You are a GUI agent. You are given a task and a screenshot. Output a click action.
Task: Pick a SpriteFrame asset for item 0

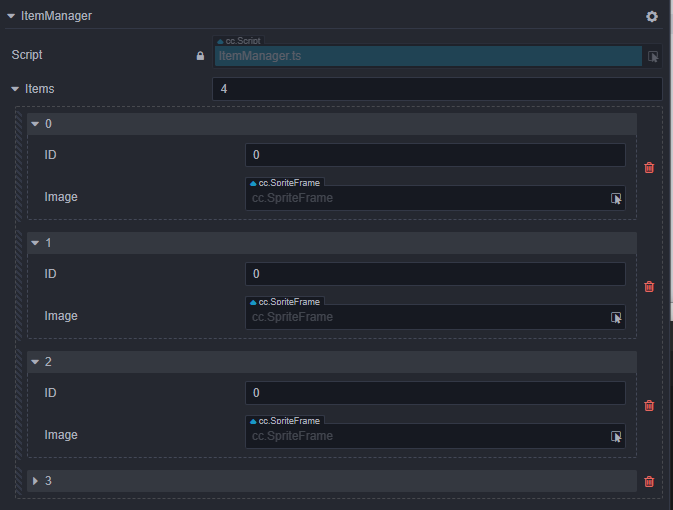(x=616, y=198)
